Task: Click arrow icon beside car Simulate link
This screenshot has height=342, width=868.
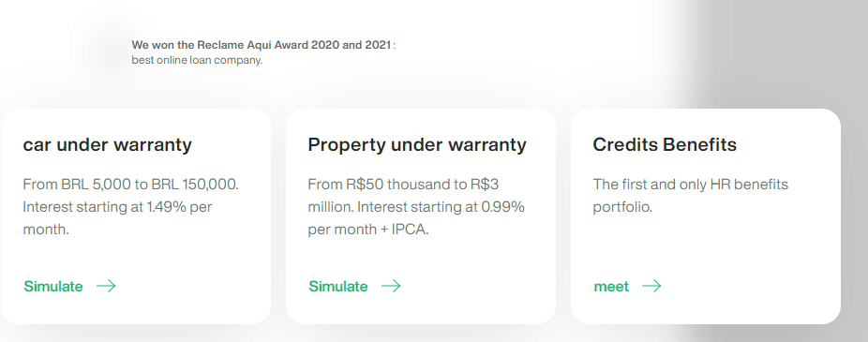Action: [106, 286]
